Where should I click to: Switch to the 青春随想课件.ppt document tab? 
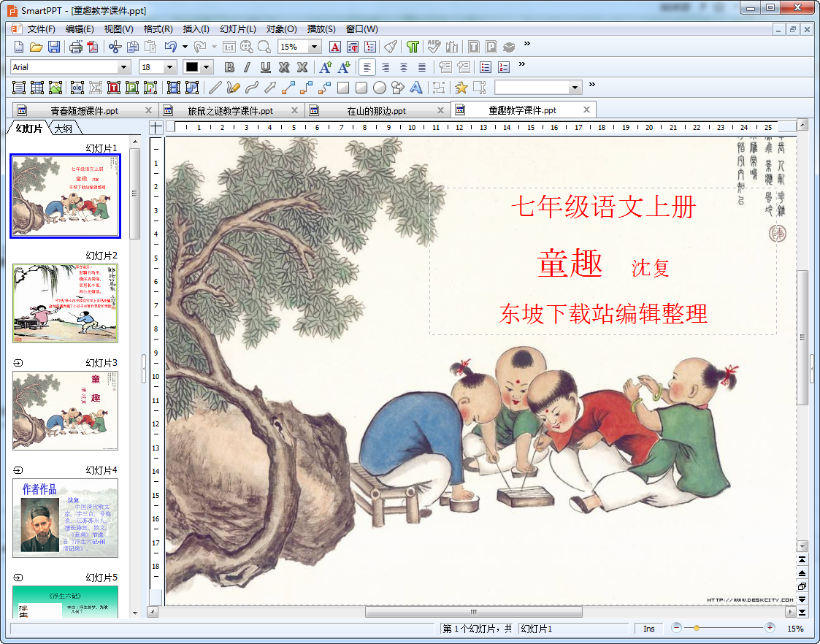pyautogui.click(x=84, y=111)
